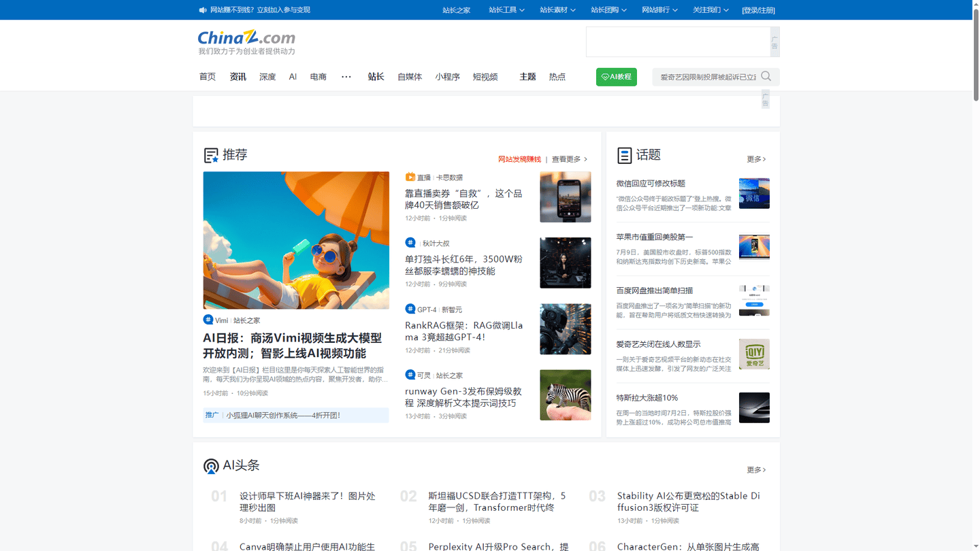Click 更多 in the AI头条 section
This screenshot has width=980, height=551.
pos(756,470)
